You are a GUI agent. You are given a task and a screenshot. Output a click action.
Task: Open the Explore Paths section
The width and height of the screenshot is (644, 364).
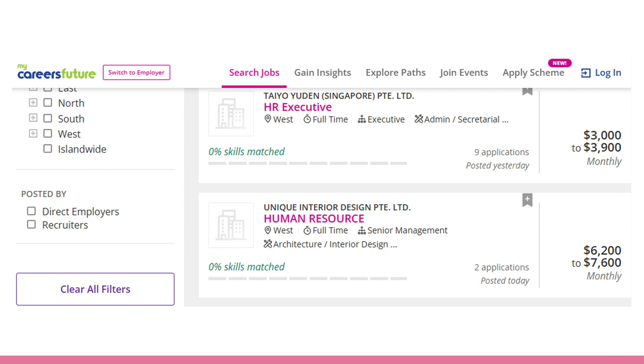click(x=395, y=72)
